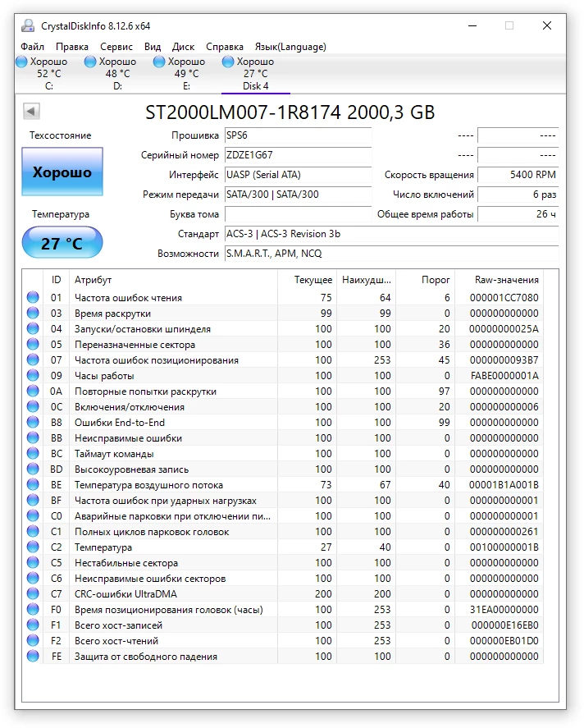Click status circle for attribute F0
This screenshot has height=728, width=584.
33,609
